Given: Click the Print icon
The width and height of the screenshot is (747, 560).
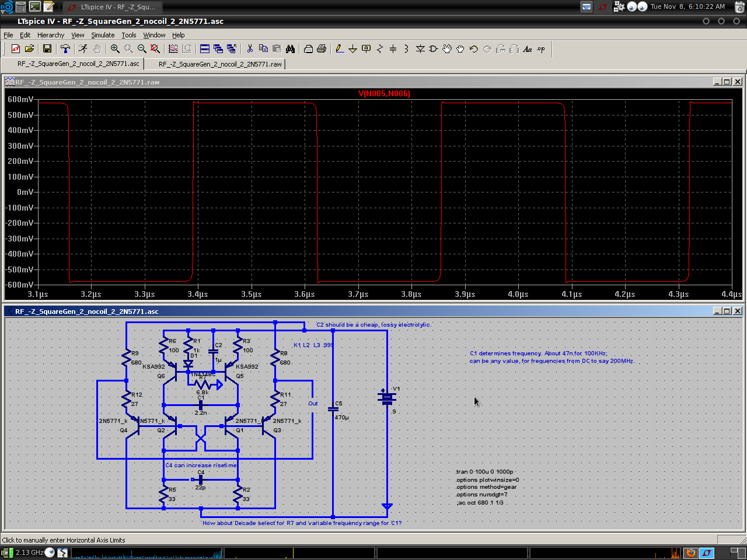Looking at the screenshot, I should pyautogui.click(x=322, y=49).
